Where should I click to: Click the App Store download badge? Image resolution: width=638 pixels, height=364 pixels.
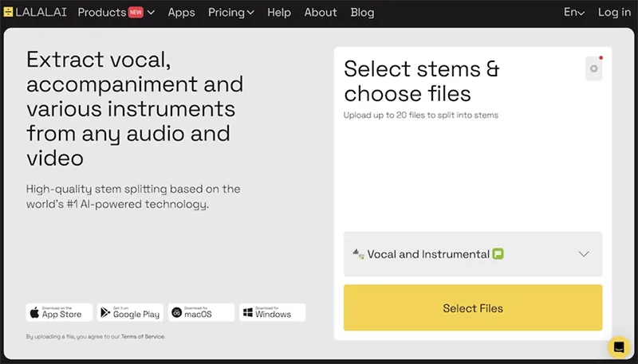click(60, 311)
